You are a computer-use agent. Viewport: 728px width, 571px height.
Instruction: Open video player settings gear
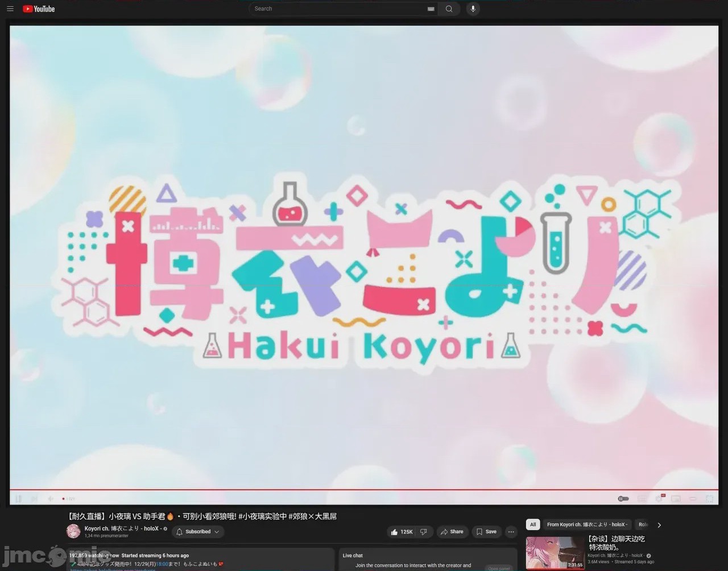[659, 499]
